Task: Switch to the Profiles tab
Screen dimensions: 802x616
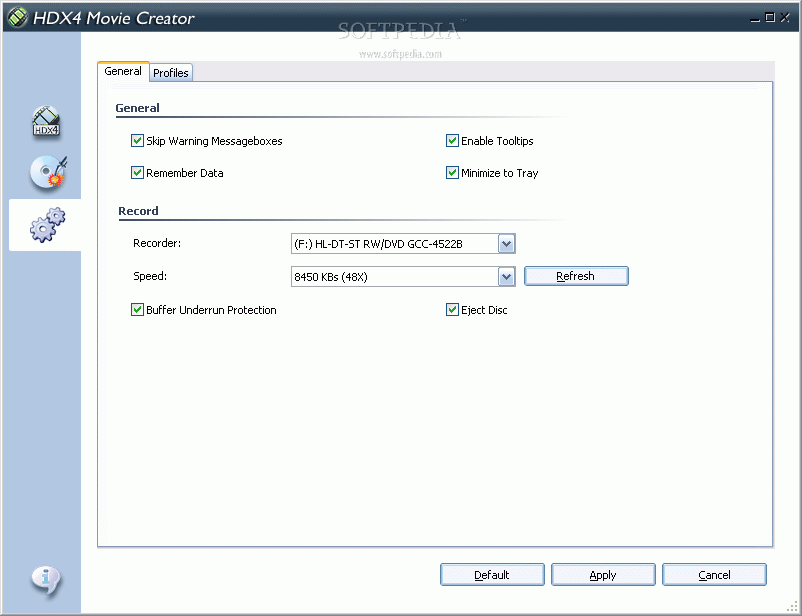Action: (171, 73)
